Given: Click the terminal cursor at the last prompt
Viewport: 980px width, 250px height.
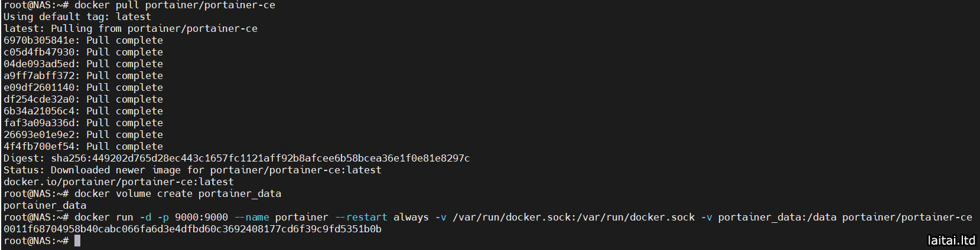Looking at the screenshot, I should (77, 241).
